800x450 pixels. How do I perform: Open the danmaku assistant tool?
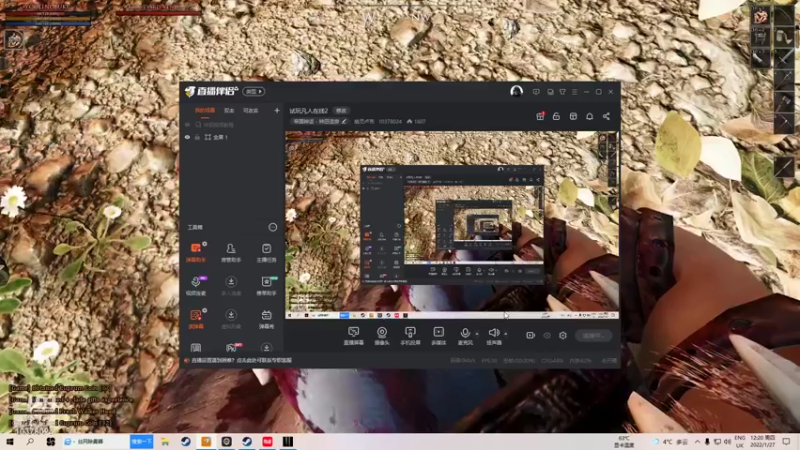(196, 253)
